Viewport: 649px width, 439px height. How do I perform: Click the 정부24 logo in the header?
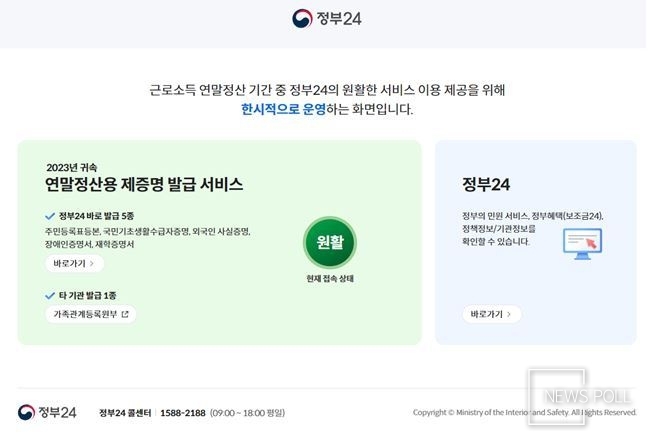(x=327, y=19)
